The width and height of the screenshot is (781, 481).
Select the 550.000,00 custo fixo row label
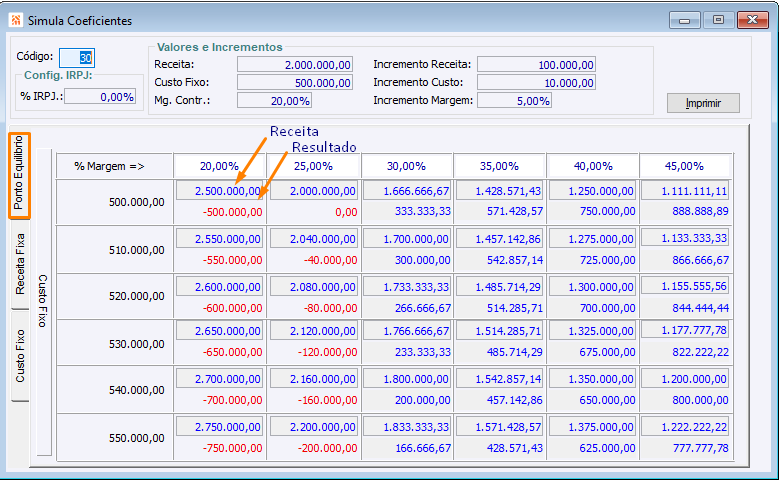click(136, 438)
